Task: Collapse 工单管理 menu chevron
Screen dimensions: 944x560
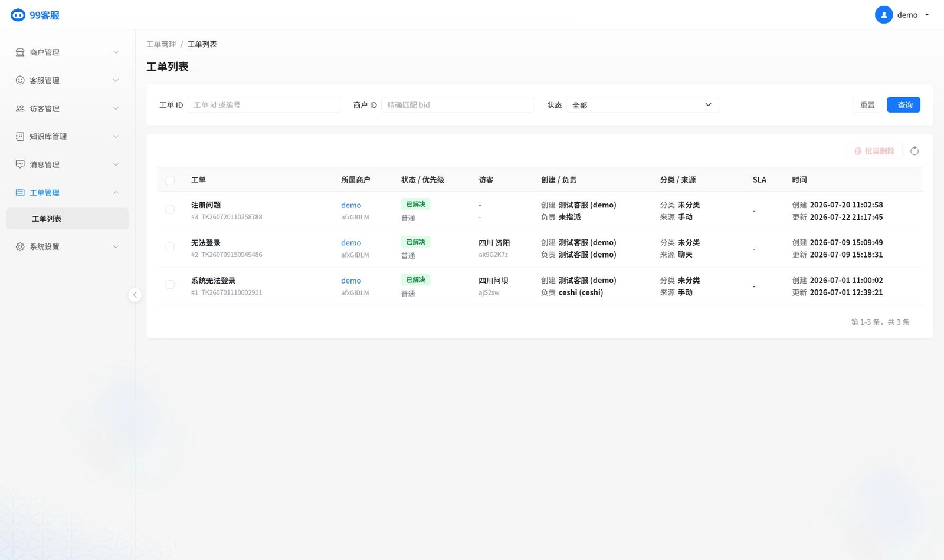Action: [x=116, y=193]
